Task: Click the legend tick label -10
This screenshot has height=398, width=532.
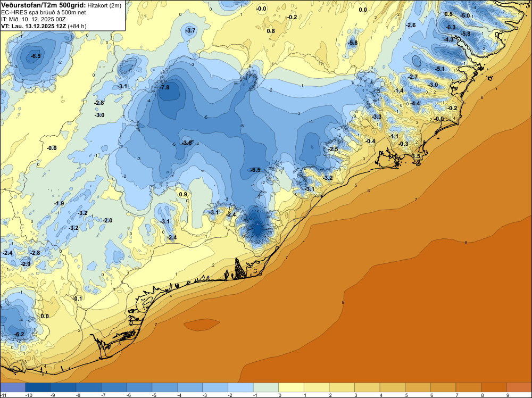Action: point(29,395)
